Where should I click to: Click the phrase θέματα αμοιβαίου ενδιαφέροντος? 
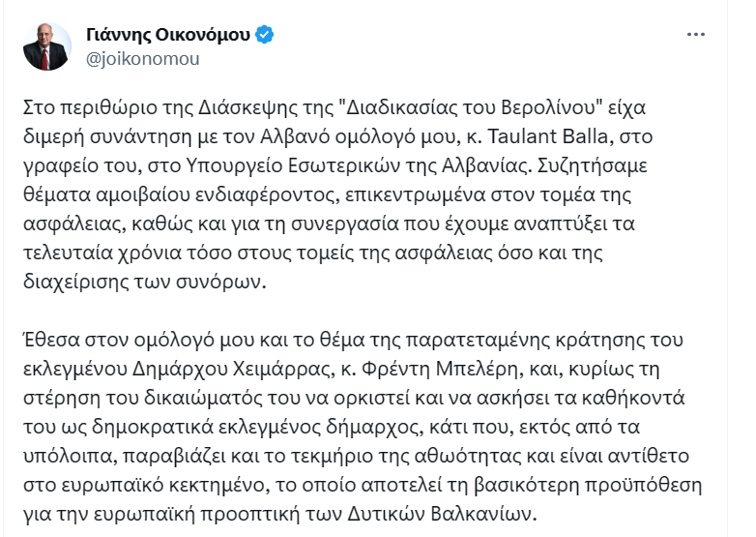[x=182, y=194]
